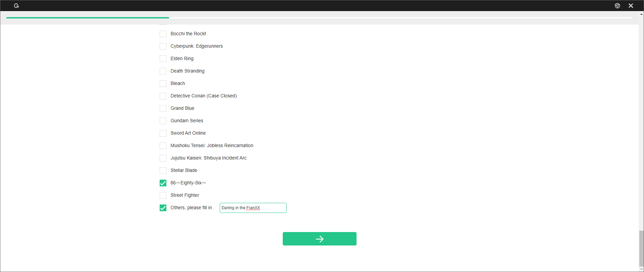The height and width of the screenshot is (272, 644).
Task: Click the refresh icon in title bar
Action: pyautogui.click(x=16, y=6)
